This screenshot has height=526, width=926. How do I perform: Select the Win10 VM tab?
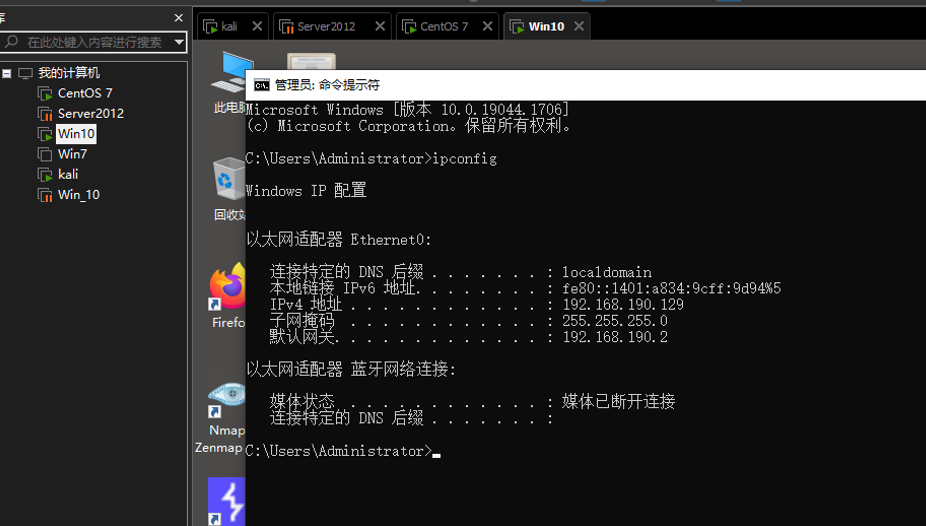tap(546, 27)
